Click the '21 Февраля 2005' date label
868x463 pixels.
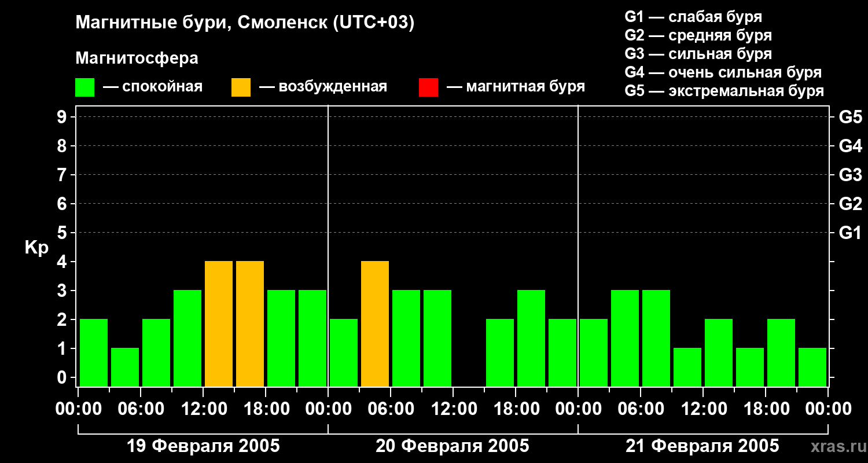[703, 446]
